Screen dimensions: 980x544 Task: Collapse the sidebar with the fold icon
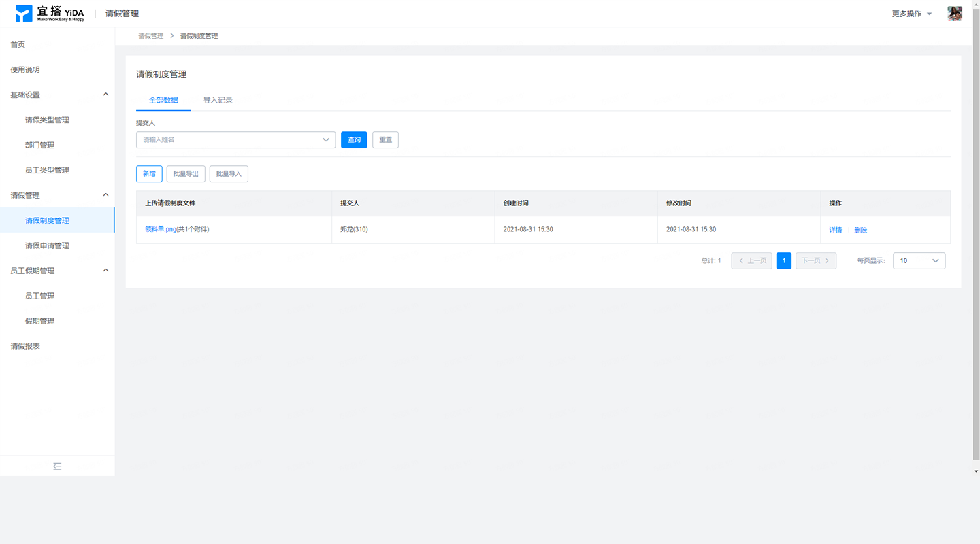(x=57, y=466)
